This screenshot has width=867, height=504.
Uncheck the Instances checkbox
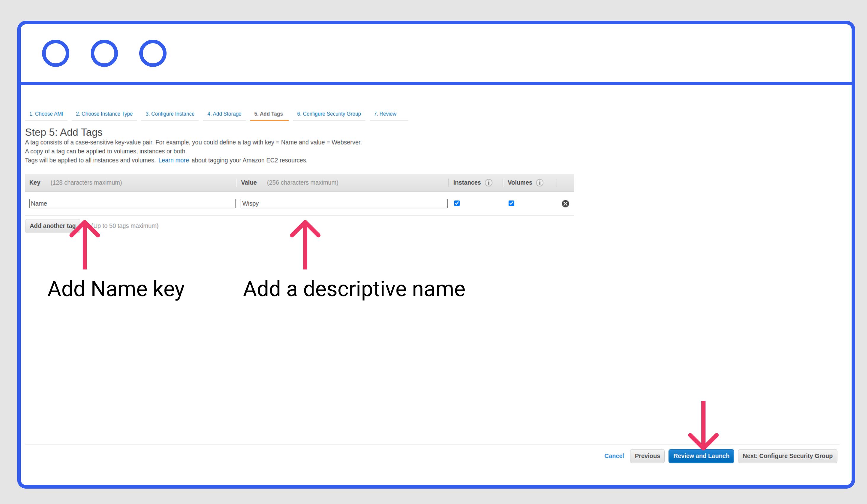(457, 203)
